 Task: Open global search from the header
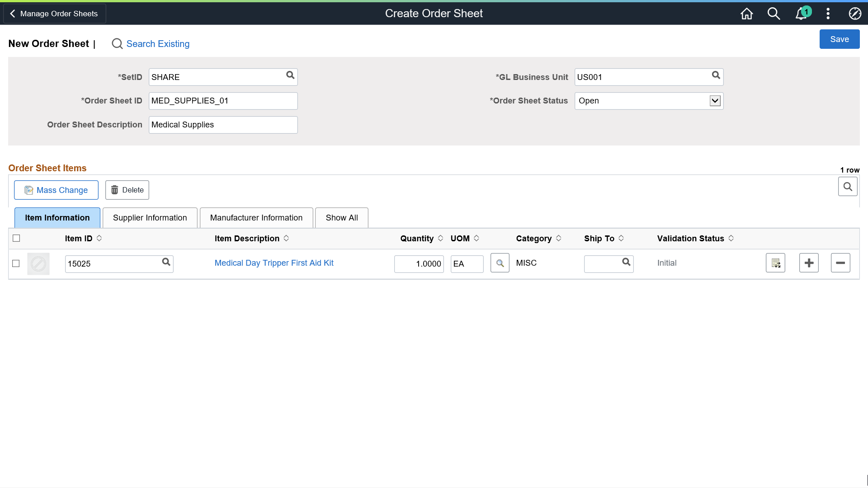(x=774, y=14)
